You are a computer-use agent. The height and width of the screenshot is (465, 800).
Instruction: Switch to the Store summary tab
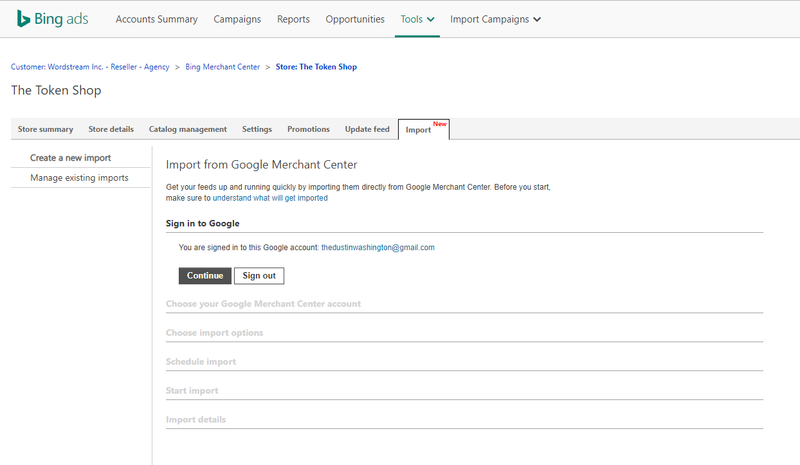pos(45,129)
